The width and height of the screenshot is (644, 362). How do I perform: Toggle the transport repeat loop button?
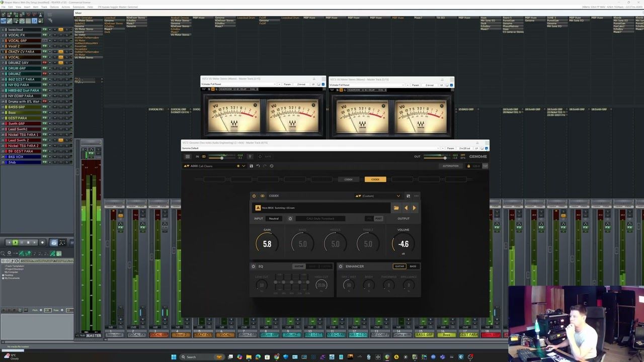point(54,242)
